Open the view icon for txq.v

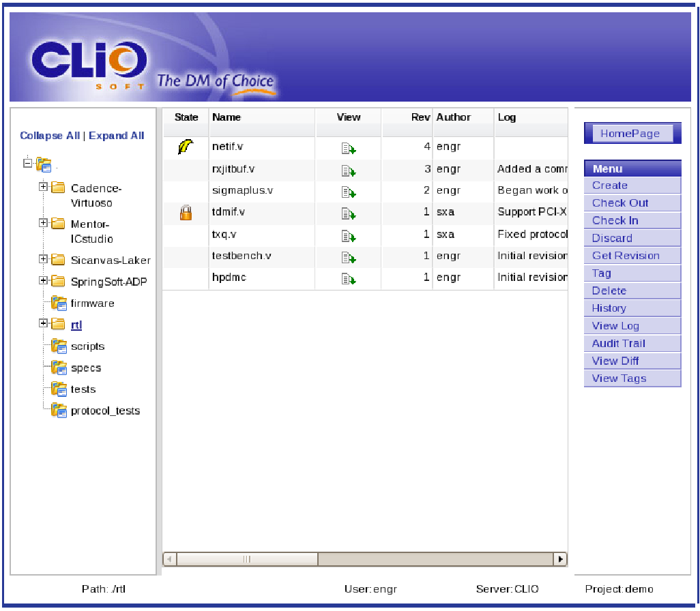pyautogui.click(x=349, y=236)
